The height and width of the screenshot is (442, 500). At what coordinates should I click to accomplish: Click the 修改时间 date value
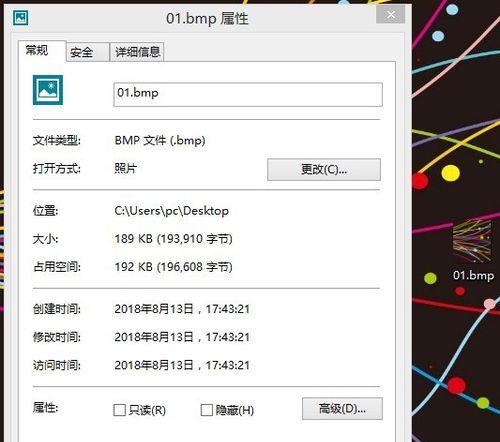pyautogui.click(x=182, y=337)
